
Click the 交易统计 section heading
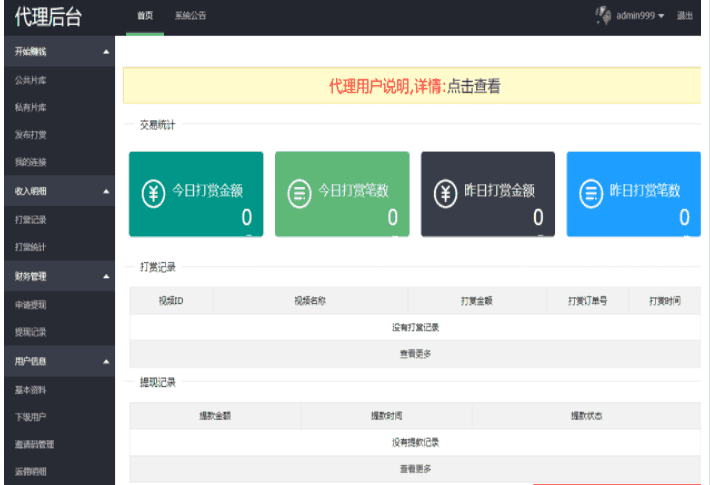157,125
